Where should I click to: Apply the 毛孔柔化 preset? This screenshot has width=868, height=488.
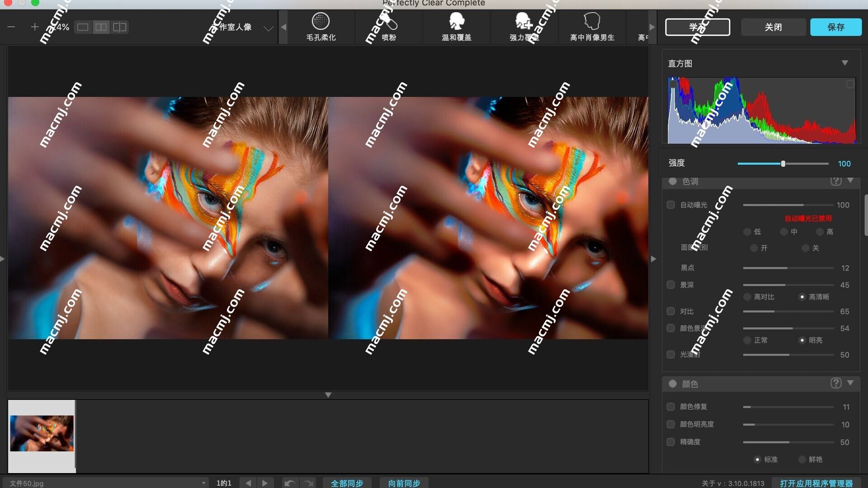coord(321,27)
